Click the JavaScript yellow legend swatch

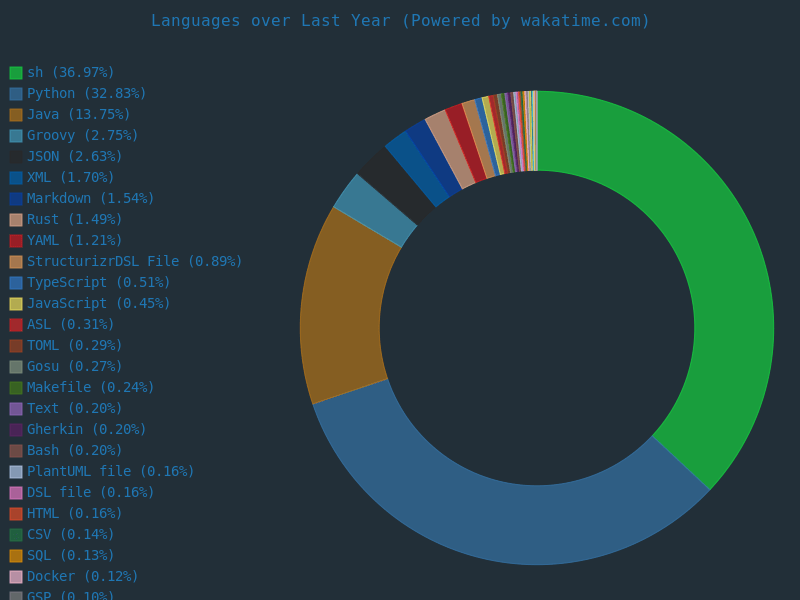point(16,304)
